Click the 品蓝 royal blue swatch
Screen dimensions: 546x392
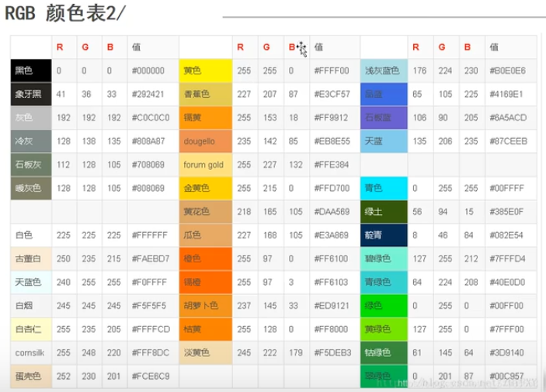[x=384, y=94]
